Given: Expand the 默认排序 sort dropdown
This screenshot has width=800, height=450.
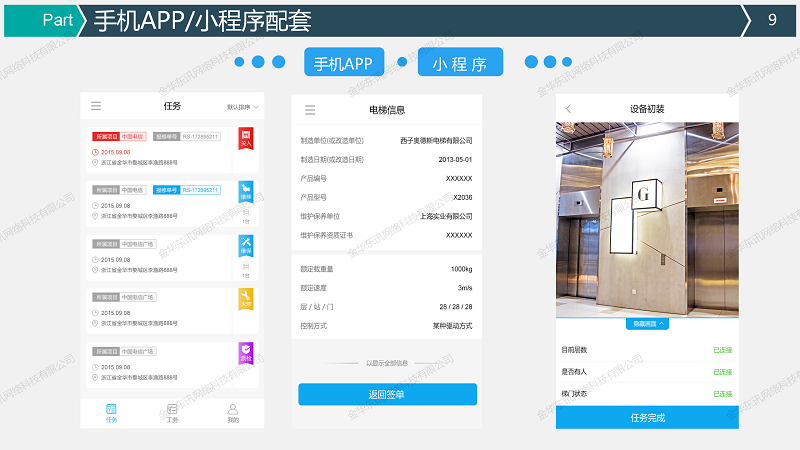Looking at the screenshot, I should (242, 107).
